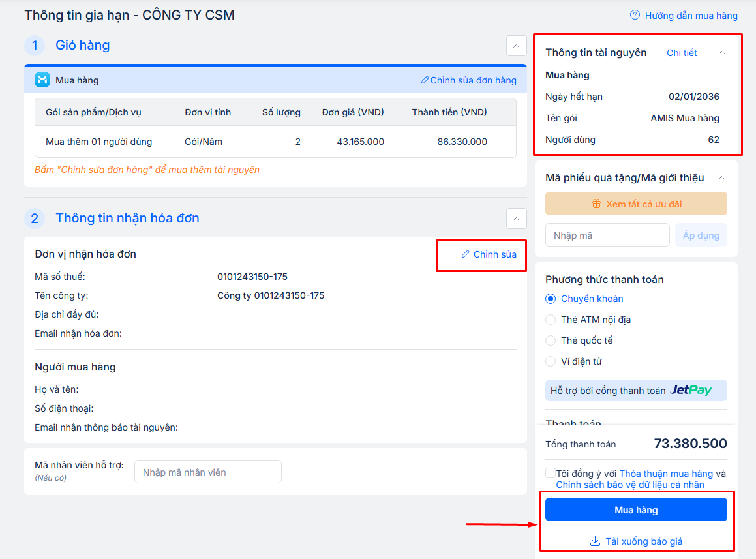Collapse the Giỏ hàng section
Image resolution: width=756 pixels, height=559 pixels.
point(516,46)
